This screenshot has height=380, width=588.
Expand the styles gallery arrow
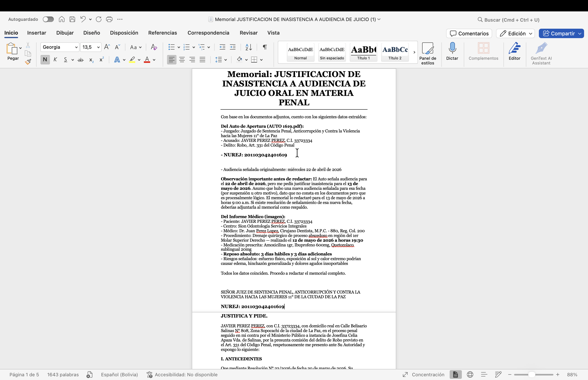tap(414, 52)
